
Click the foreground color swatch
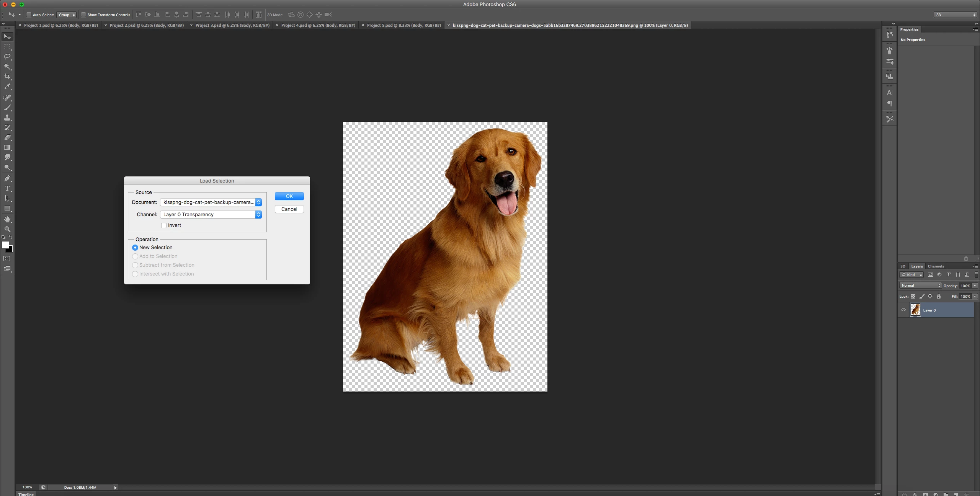click(5, 245)
